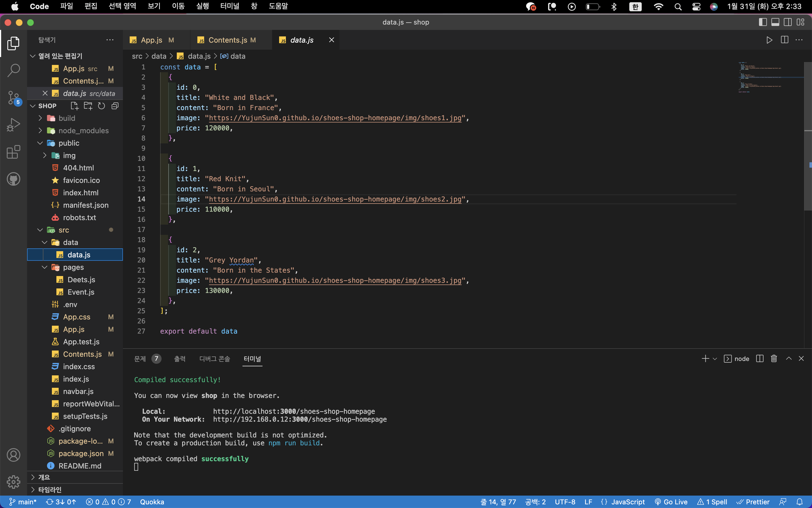Click New Folder icon in SHOP header
The width and height of the screenshot is (812, 508).
[x=88, y=106]
